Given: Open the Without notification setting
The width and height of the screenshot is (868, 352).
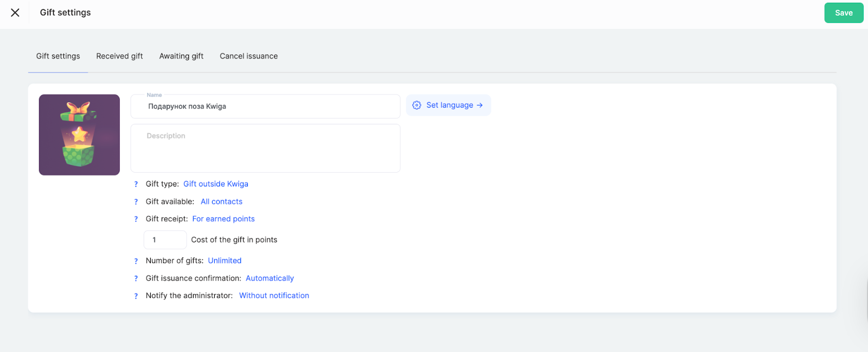Looking at the screenshot, I should pos(274,296).
